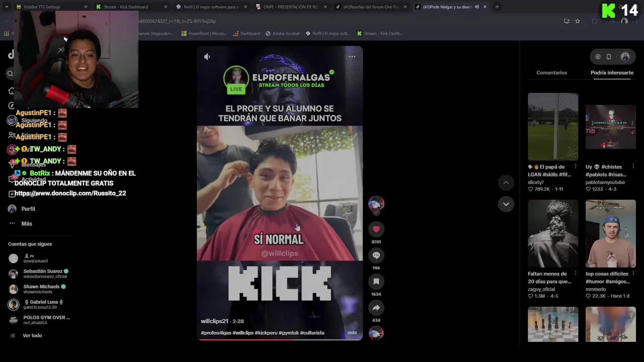Image resolution: width=644 pixels, height=362 pixels.
Task: Go to next video with down arrow
Action: coord(506,204)
